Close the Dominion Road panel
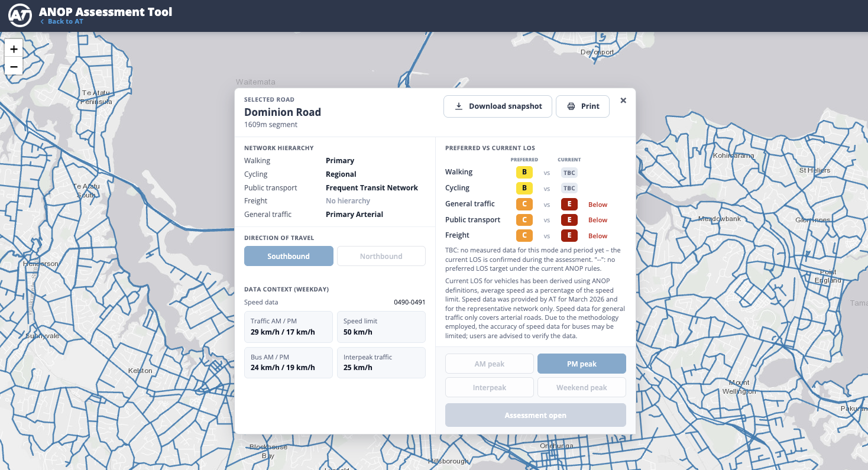The image size is (868, 470). pos(623,101)
